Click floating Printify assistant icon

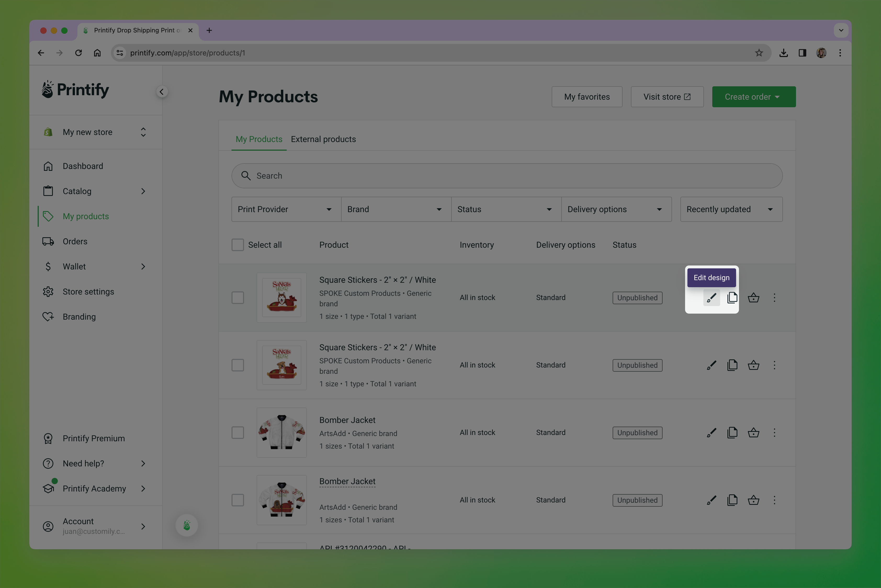click(x=187, y=525)
